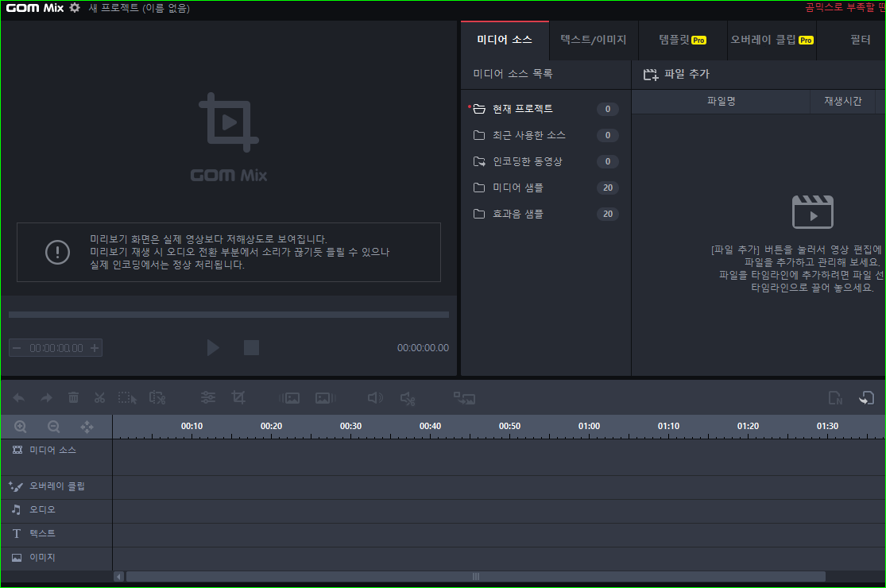Select the 텍스트 track label
Viewport: 886px width, 588px height.
point(42,533)
